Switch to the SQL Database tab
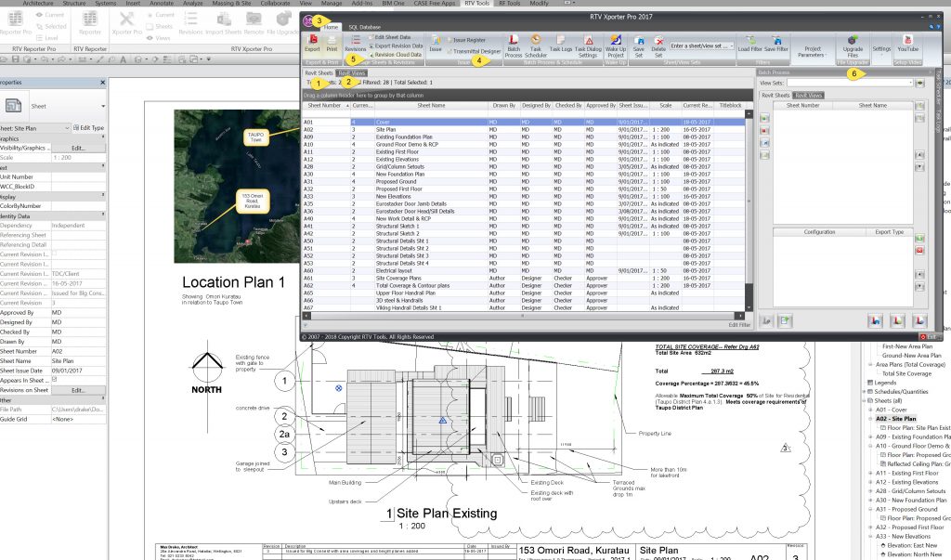The height and width of the screenshot is (560, 951). (x=365, y=28)
